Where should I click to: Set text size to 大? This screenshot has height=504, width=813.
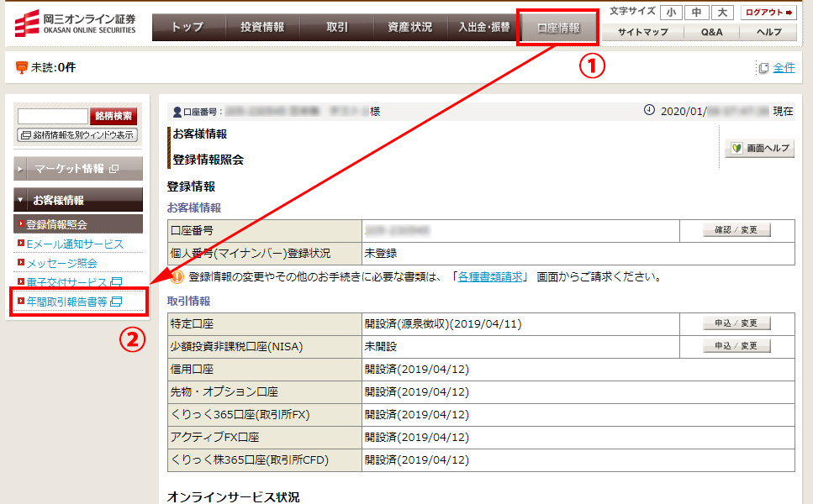[x=722, y=12]
